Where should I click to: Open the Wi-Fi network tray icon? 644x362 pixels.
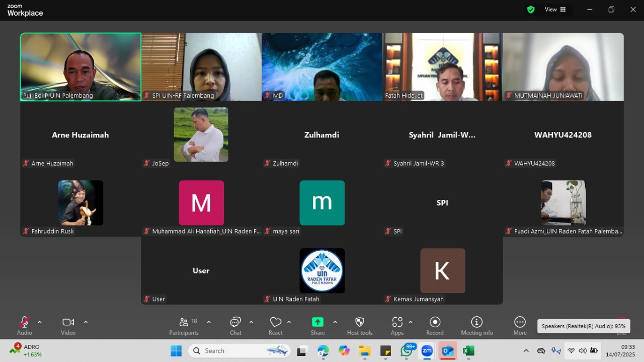pyautogui.click(x=571, y=351)
